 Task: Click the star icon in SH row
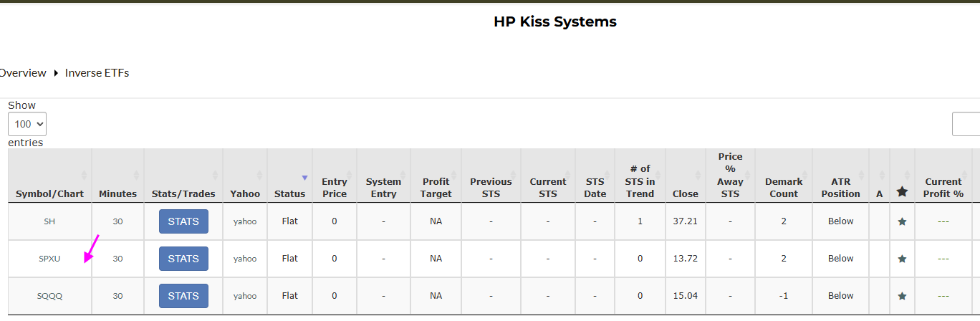pyautogui.click(x=902, y=221)
